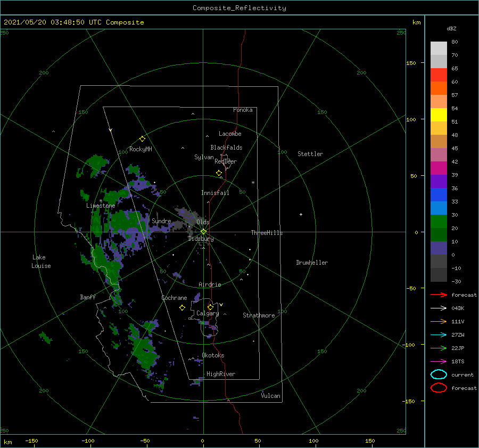Click the Lake Louise label
The height and width of the screenshot is (448, 479).
click(x=41, y=262)
